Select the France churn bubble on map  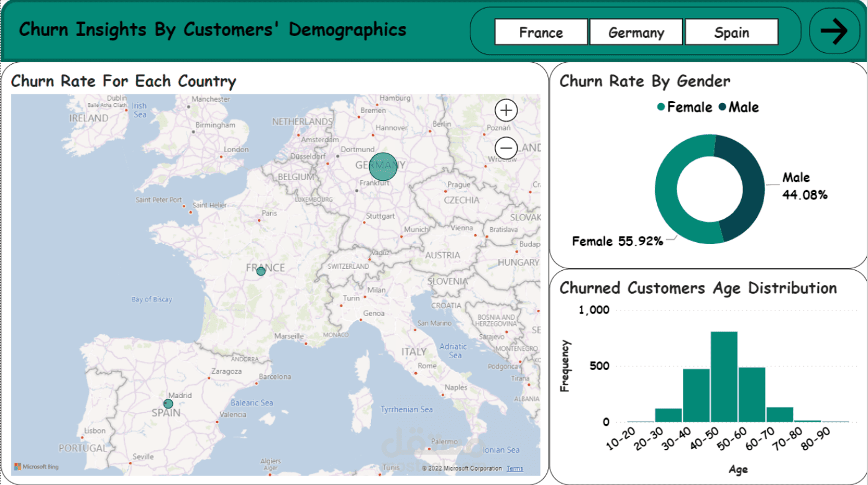[261, 271]
